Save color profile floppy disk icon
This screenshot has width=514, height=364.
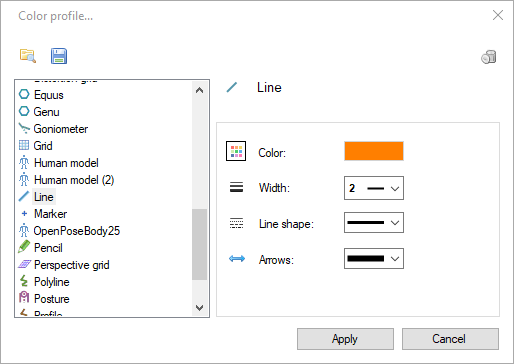[x=59, y=56]
